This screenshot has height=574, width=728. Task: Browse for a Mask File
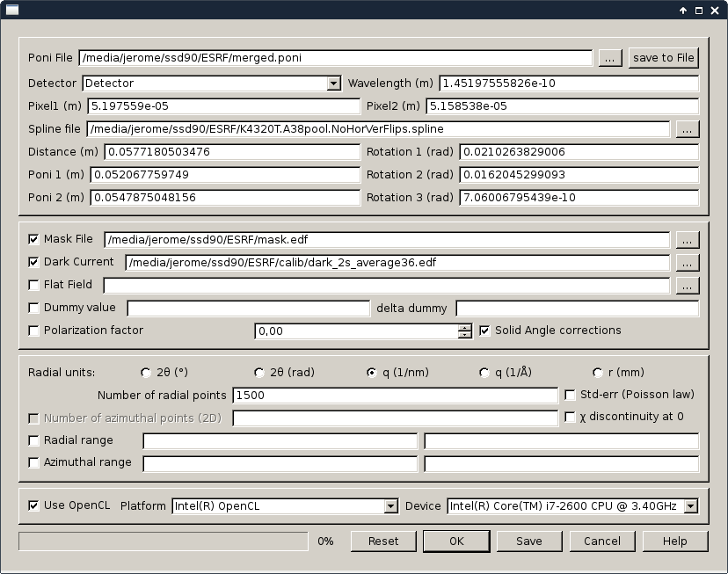pos(688,239)
